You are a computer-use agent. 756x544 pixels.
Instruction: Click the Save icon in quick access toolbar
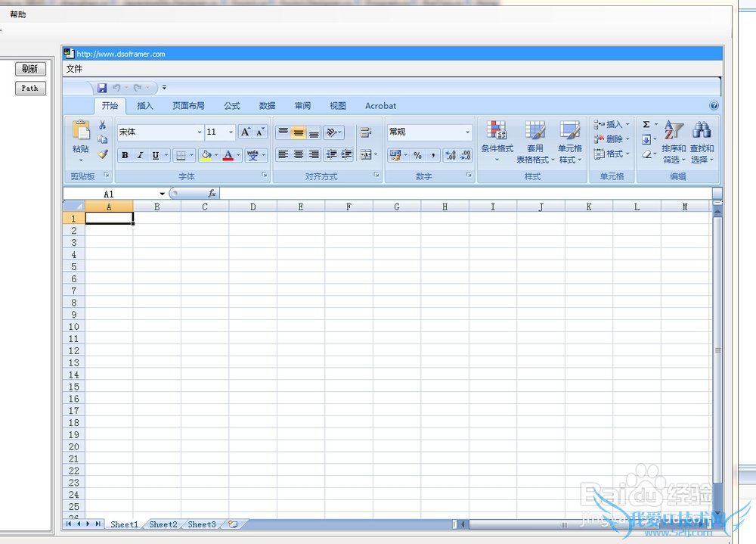[102, 88]
